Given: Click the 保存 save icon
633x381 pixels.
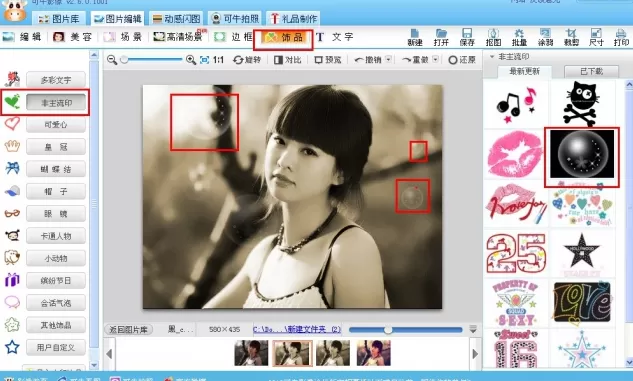Looking at the screenshot, I should (467, 38).
